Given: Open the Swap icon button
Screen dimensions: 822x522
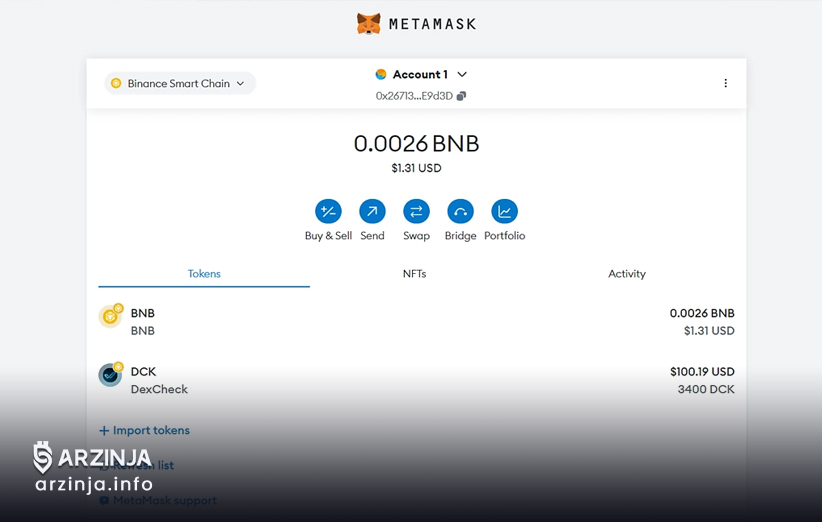Looking at the screenshot, I should pos(416,212).
